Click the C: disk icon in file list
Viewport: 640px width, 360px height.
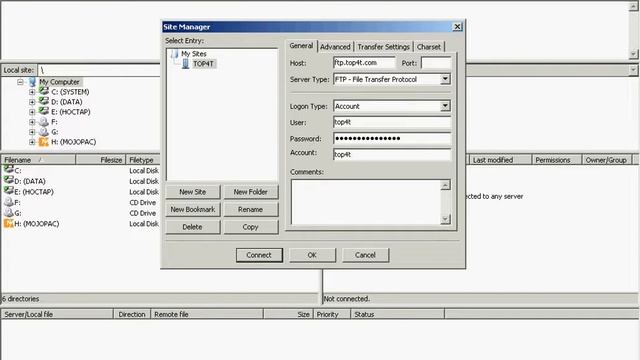[x=9, y=170]
